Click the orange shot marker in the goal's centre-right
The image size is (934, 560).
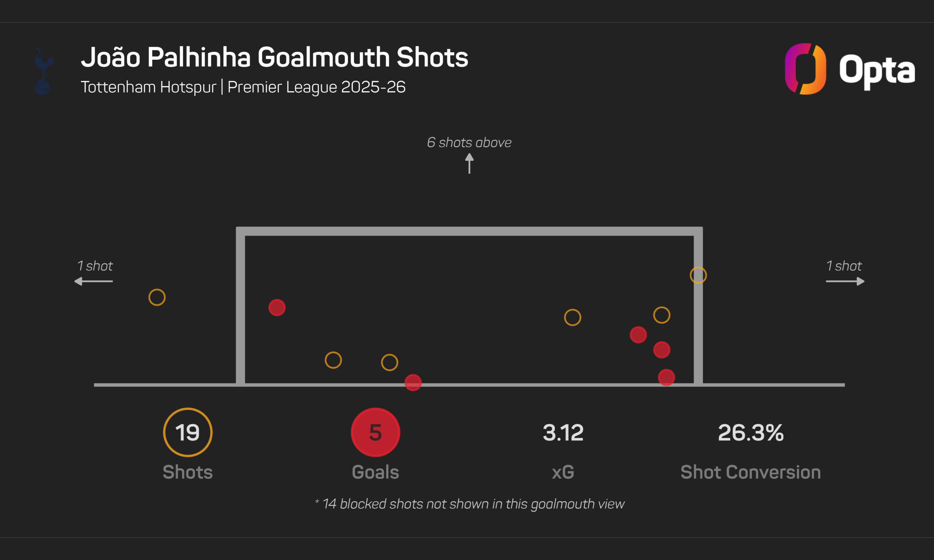click(x=572, y=317)
